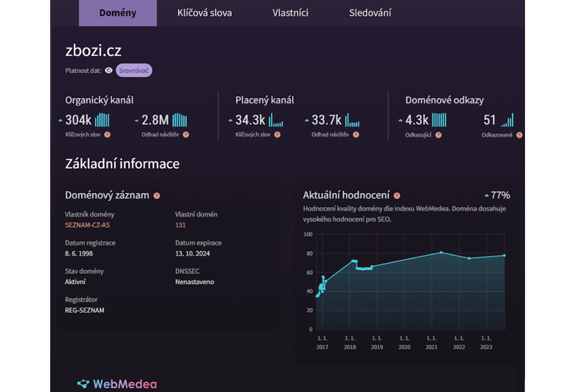Switch to the Klíčová slova tab

(205, 13)
